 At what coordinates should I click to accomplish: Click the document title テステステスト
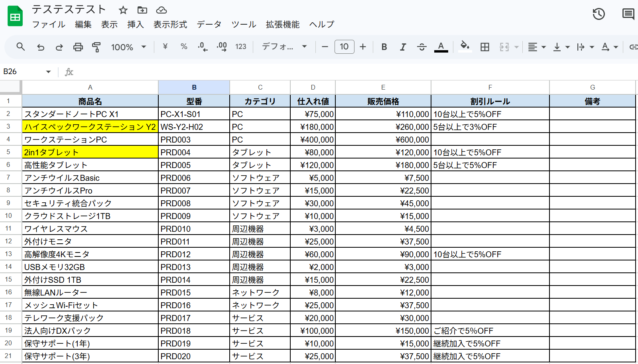(x=69, y=9)
